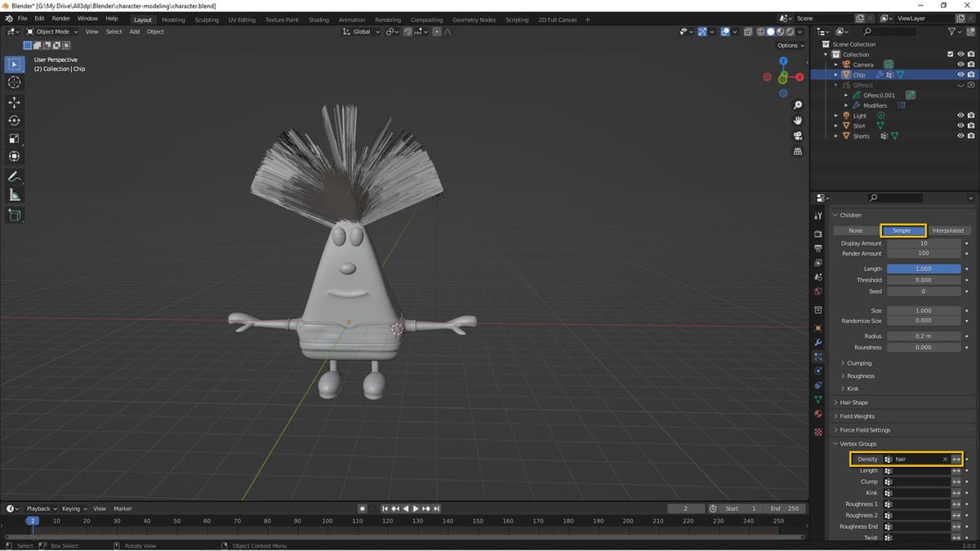Clear the hair Density vertex group

[945, 459]
